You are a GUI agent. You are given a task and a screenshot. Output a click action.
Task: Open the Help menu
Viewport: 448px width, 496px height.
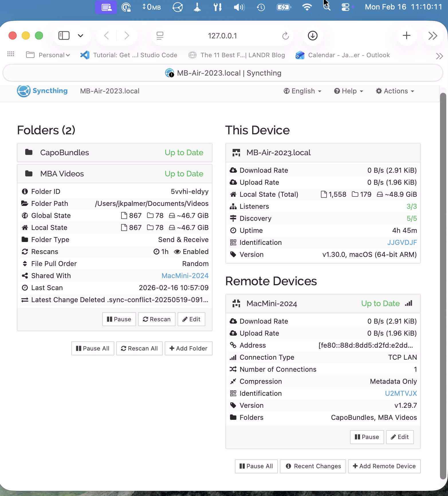pyautogui.click(x=349, y=91)
